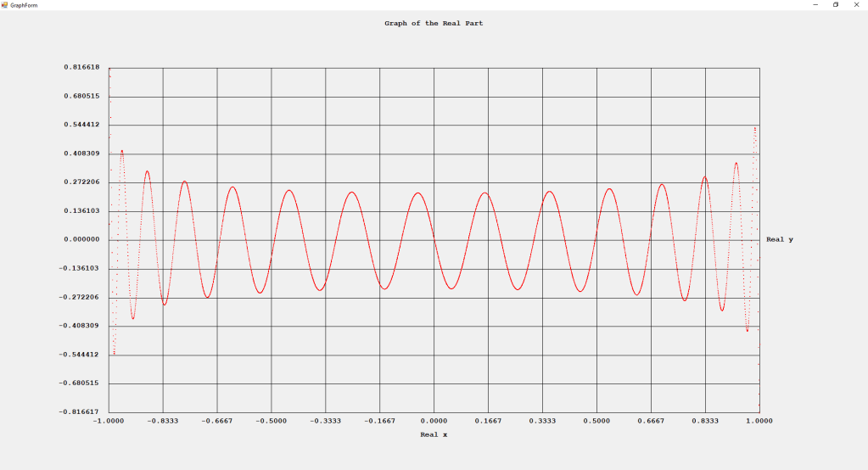Click the 'Graph of the Real Part' title
The width and height of the screenshot is (868, 470).
(434, 24)
